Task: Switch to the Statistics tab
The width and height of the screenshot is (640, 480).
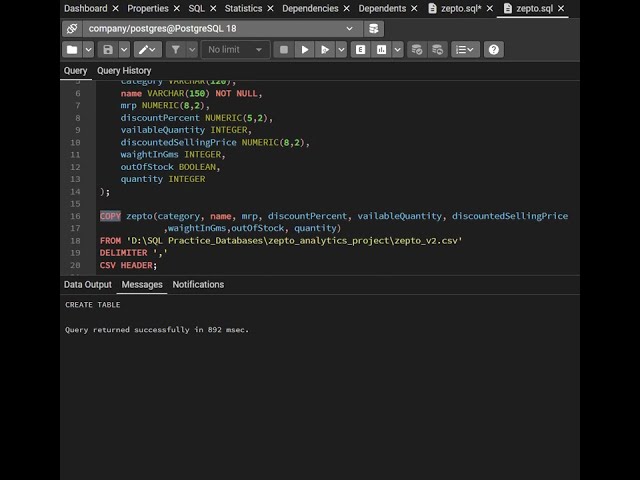Action: [243, 9]
